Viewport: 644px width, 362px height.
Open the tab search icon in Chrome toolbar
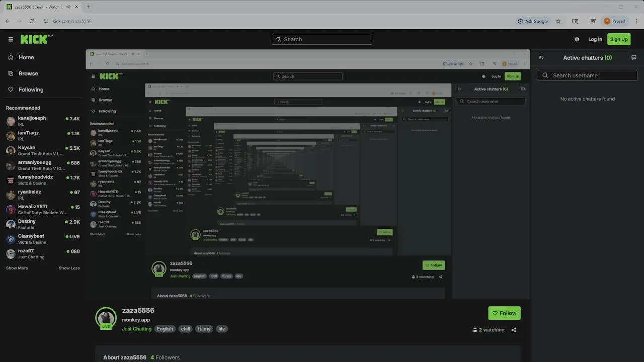tap(575, 21)
